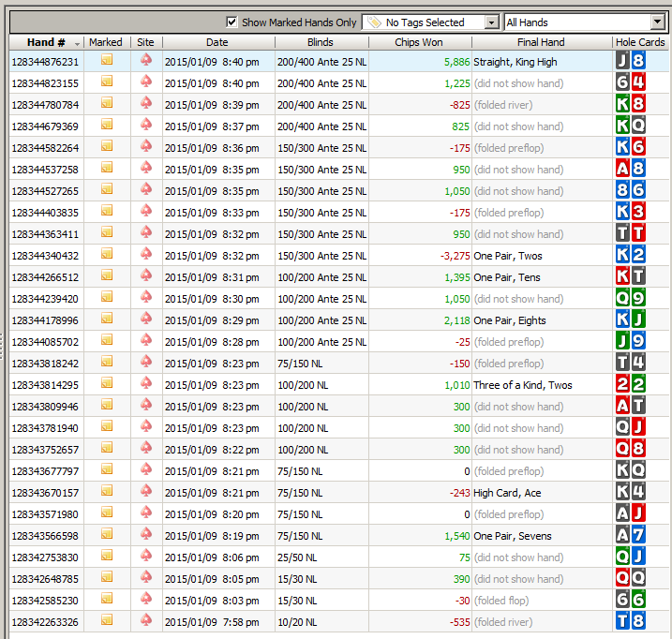Click site spade icon for hand 128344582264
This screenshot has width=672, height=639.
(x=146, y=145)
